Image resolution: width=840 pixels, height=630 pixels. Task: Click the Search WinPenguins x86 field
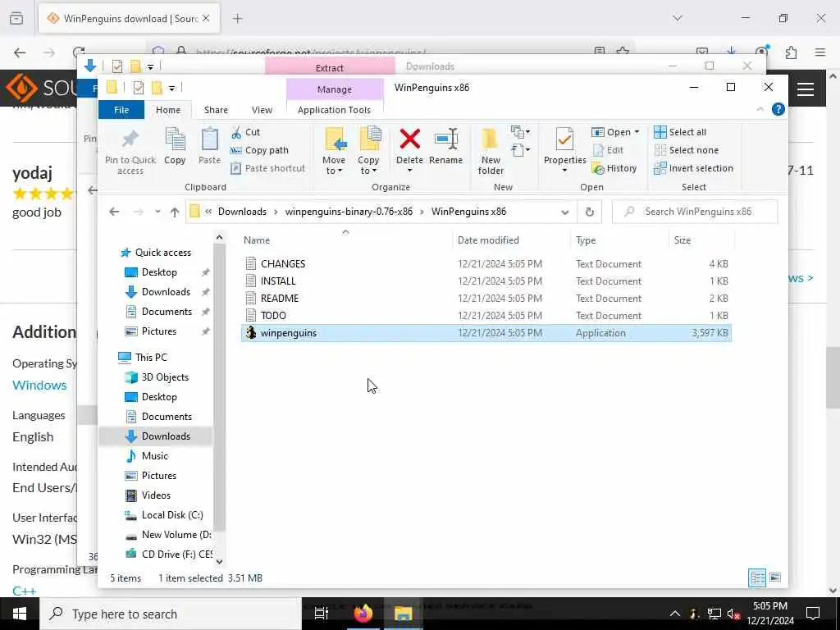695,212
